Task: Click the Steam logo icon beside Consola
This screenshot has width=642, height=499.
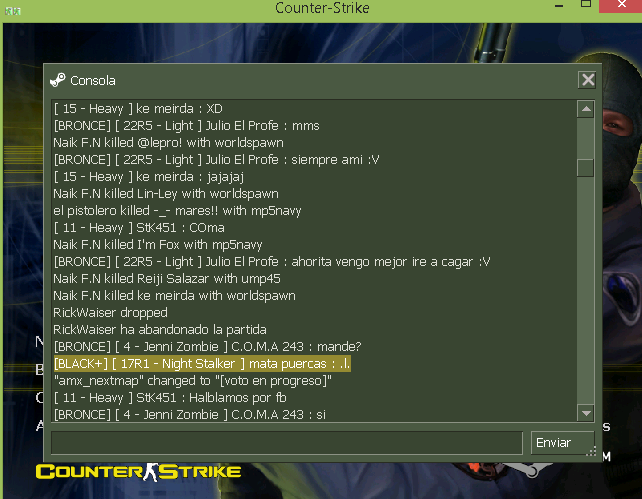Action: 58,80
